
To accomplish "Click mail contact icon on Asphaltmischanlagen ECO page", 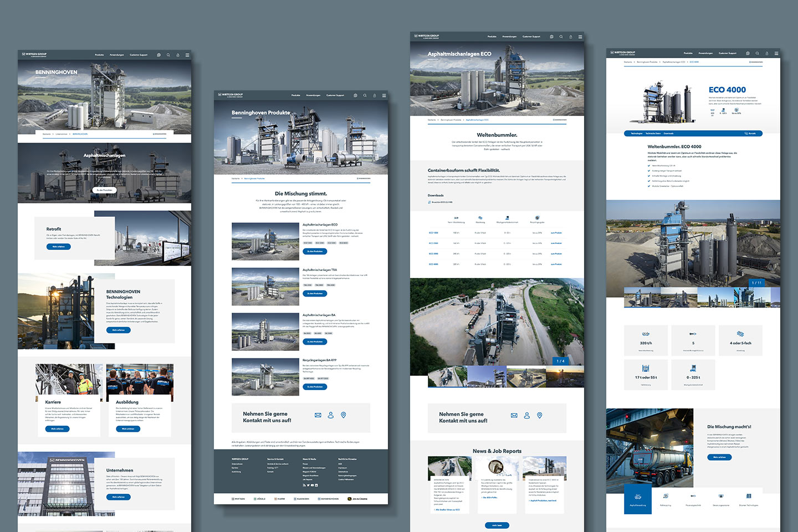I will pos(514,415).
